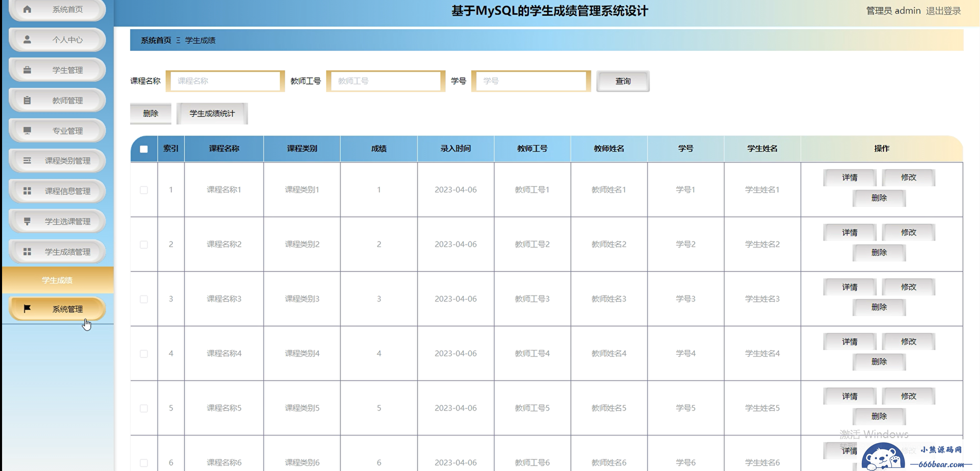The image size is (980, 471).
Task: Open 详情 for row 课程名称1
Action: pyautogui.click(x=849, y=178)
